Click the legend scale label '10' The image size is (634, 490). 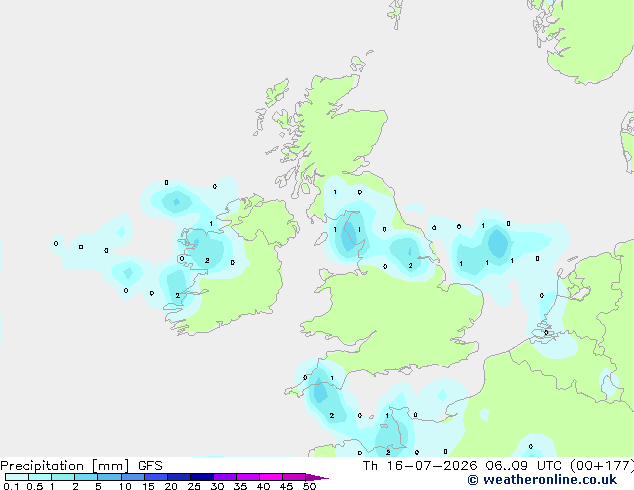pos(125,486)
